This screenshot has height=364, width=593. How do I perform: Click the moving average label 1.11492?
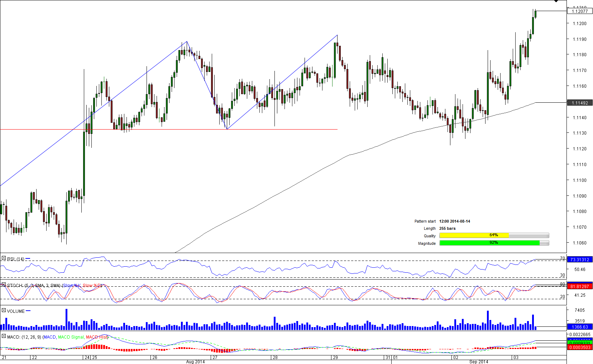point(580,103)
